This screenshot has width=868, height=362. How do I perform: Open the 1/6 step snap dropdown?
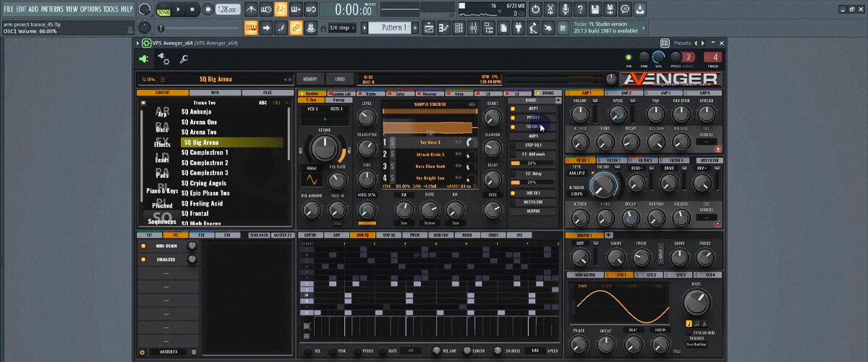click(x=342, y=28)
